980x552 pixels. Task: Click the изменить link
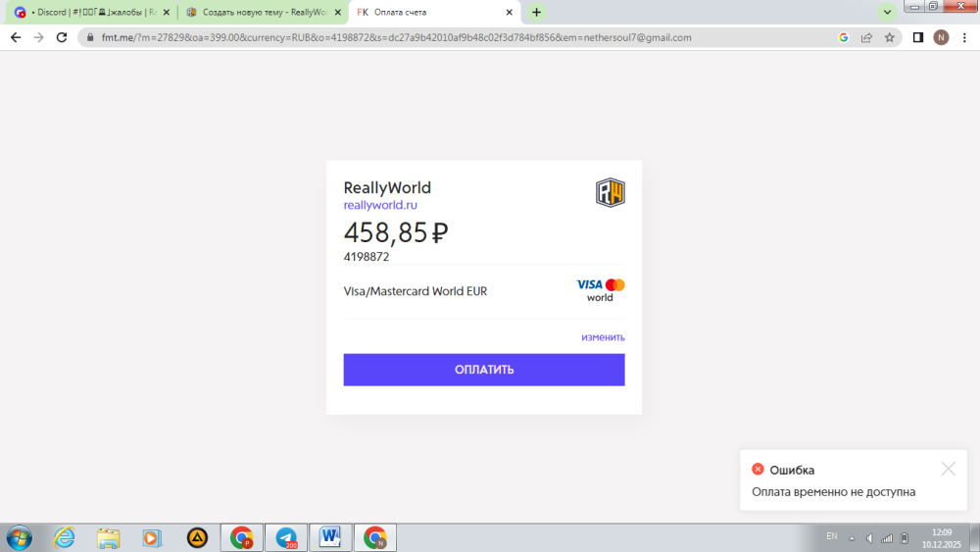[x=603, y=337]
